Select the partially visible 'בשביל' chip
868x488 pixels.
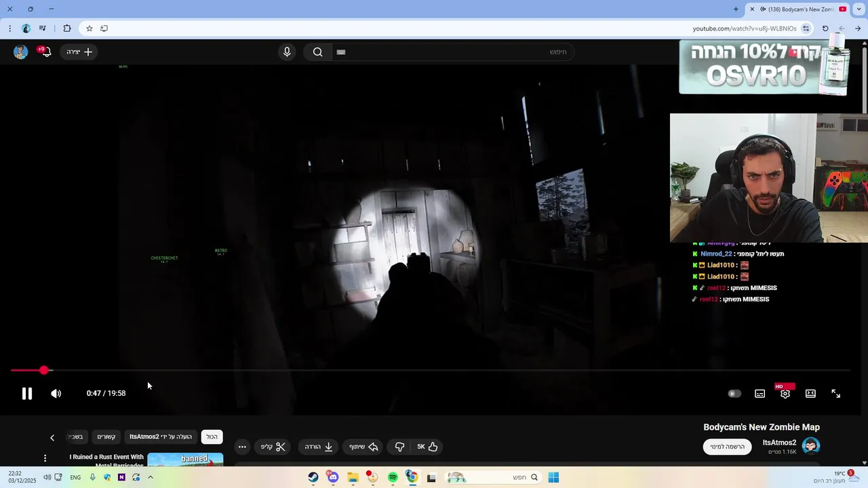click(75, 437)
